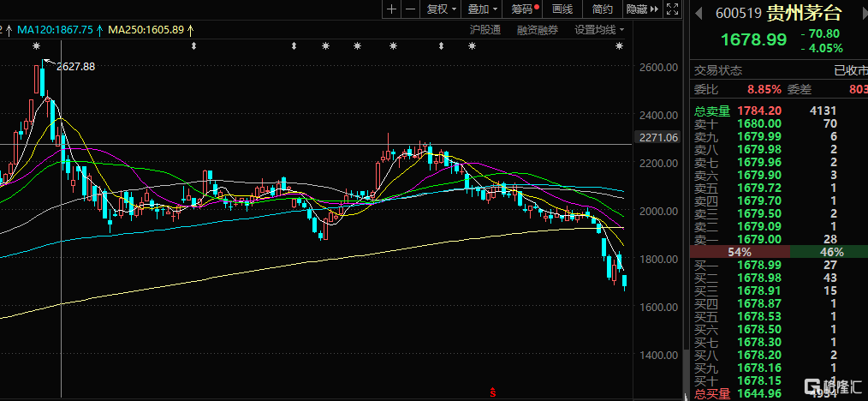Open the 叠加 overlay dropdown
This screenshot has height=401, width=868.
pos(482,9)
